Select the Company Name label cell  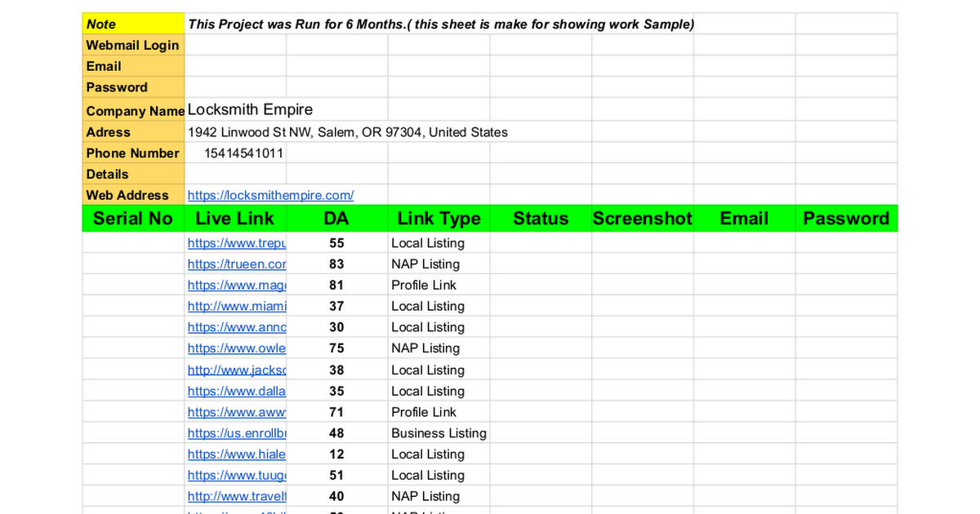coord(134,109)
